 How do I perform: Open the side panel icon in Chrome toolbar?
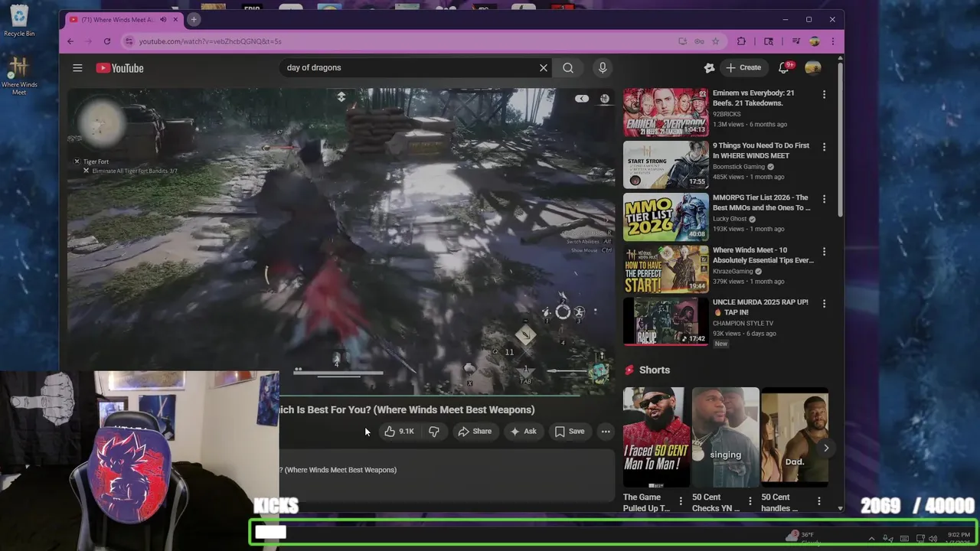tap(769, 41)
